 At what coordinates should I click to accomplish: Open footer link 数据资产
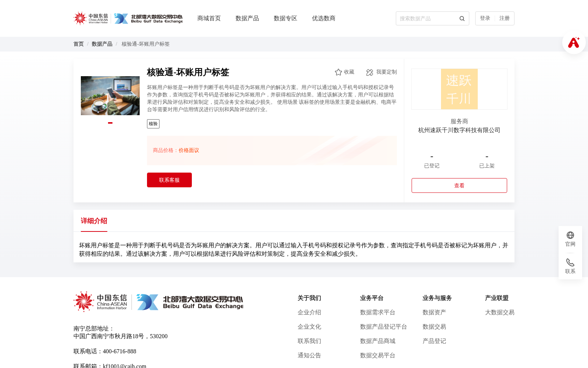(x=434, y=312)
